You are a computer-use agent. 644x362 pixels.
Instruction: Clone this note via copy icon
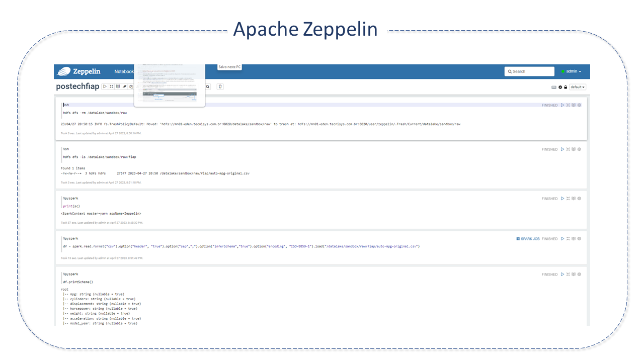[x=131, y=86]
